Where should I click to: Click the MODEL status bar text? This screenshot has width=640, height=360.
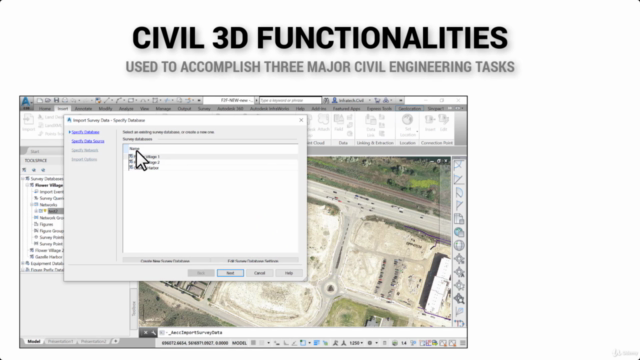[240, 343]
